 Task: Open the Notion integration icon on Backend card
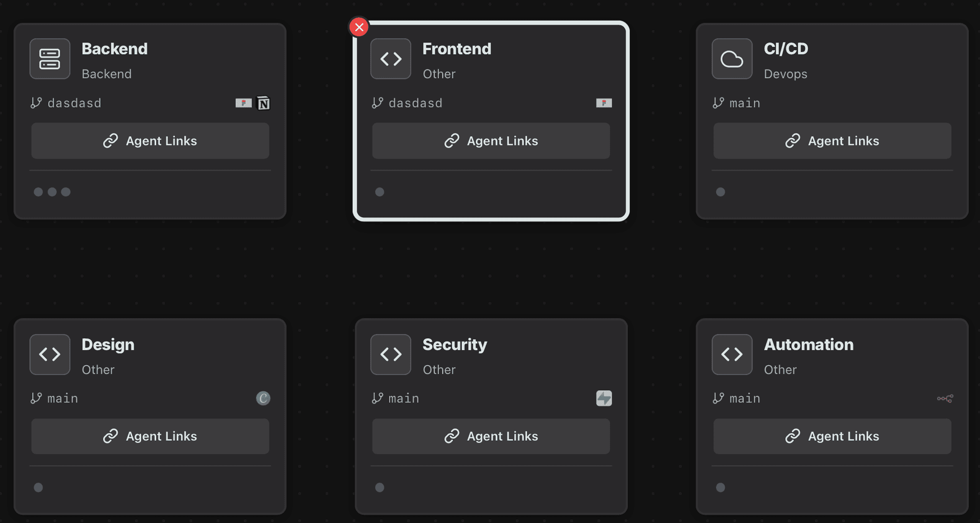tap(263, 103)
